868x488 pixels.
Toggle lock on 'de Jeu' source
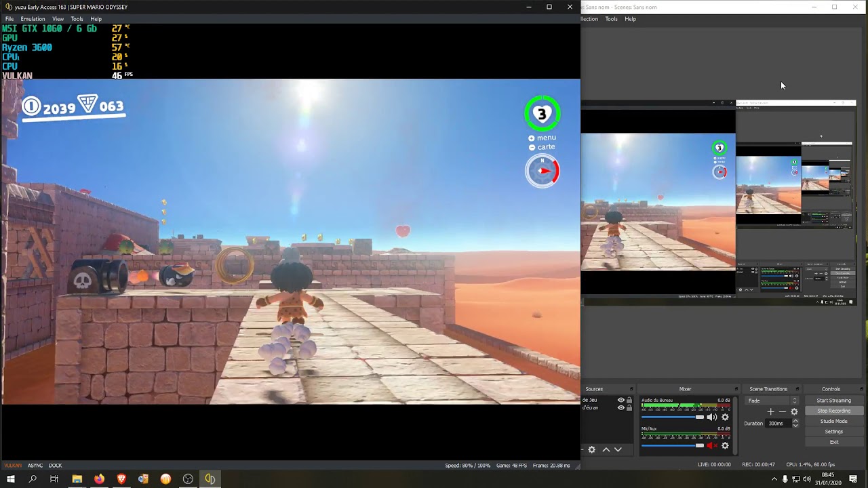[629, 400]
